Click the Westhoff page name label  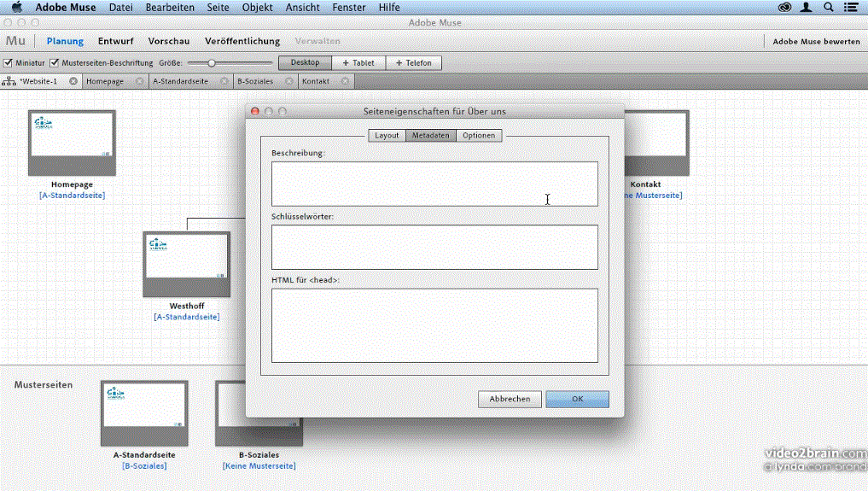[x=187, y=306]
